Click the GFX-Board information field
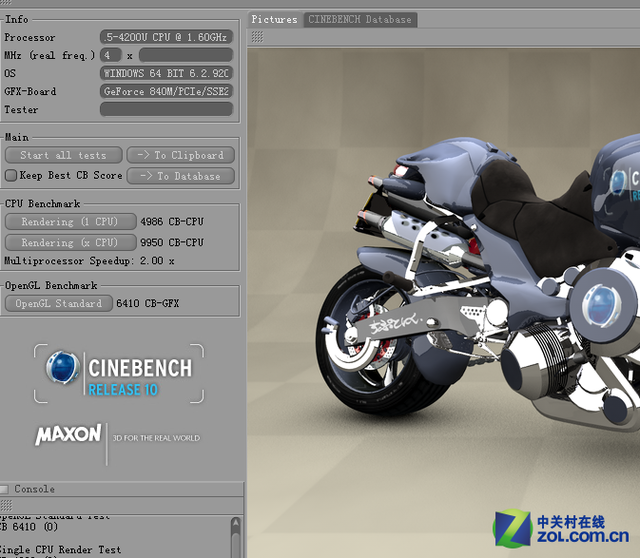Viewport: 640px width, 558px height. (x=167, y=91)
